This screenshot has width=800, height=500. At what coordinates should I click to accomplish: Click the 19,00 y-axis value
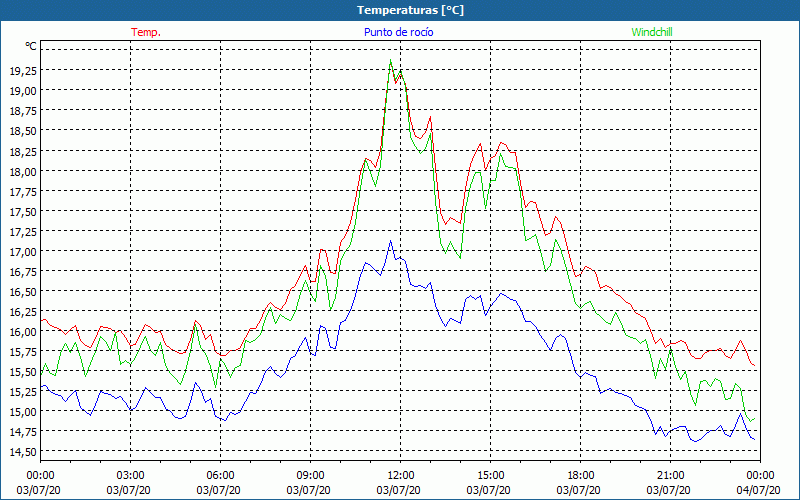[23, 90]
